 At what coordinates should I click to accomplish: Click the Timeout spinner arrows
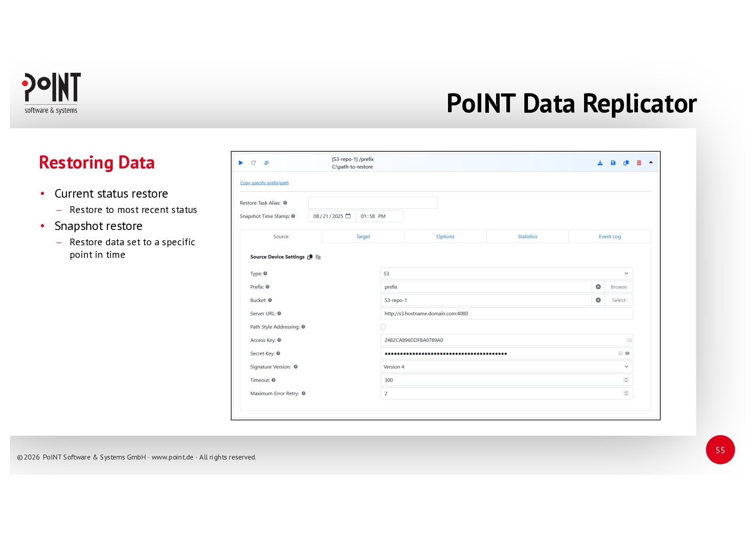coord(626,380)
